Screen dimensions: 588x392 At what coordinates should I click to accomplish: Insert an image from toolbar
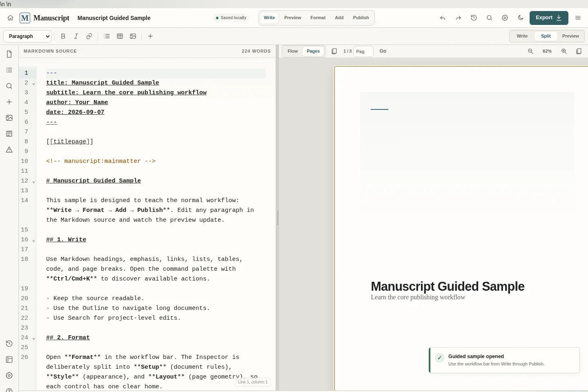(x=133, y=36)
